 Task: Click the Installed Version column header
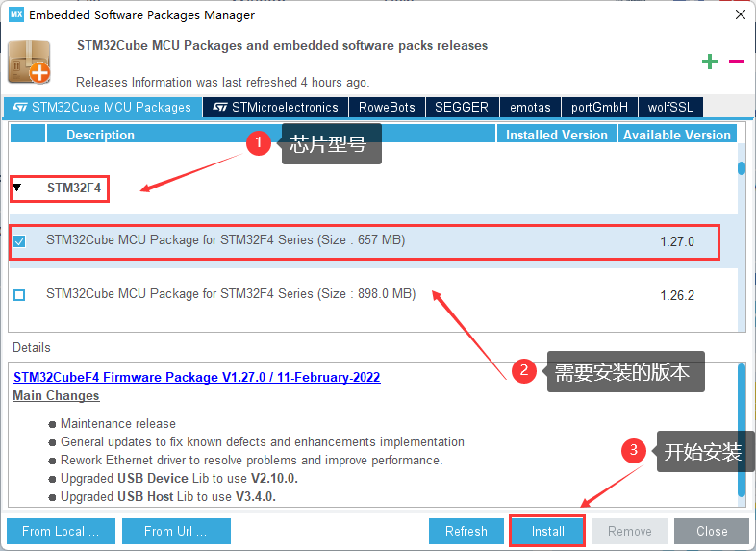click(x=556, y=135)
